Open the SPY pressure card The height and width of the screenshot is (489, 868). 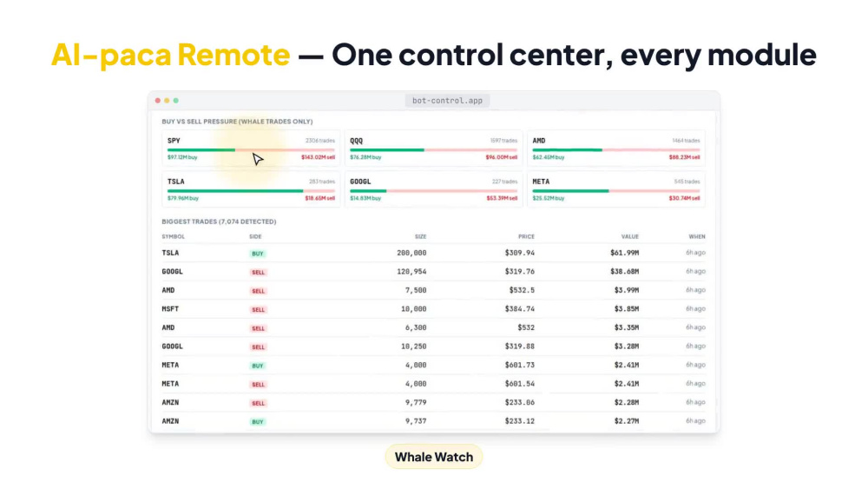[x=251, y=149]
